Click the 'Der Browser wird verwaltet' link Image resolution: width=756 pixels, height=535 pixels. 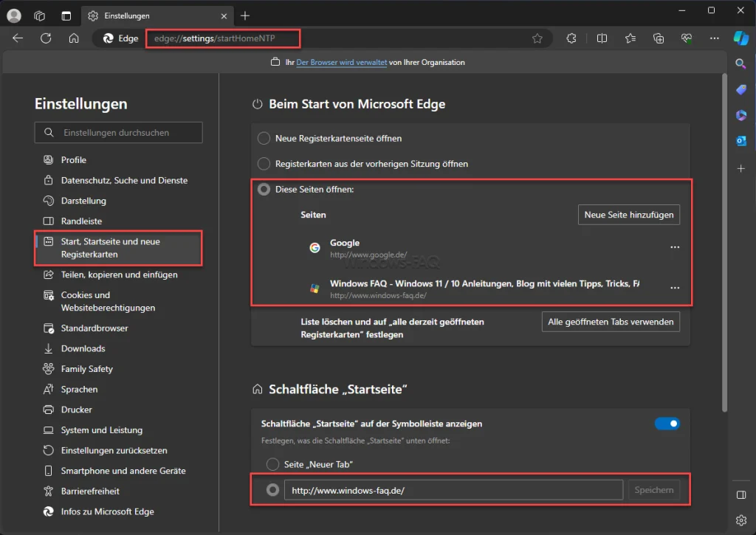pos(341,62)
